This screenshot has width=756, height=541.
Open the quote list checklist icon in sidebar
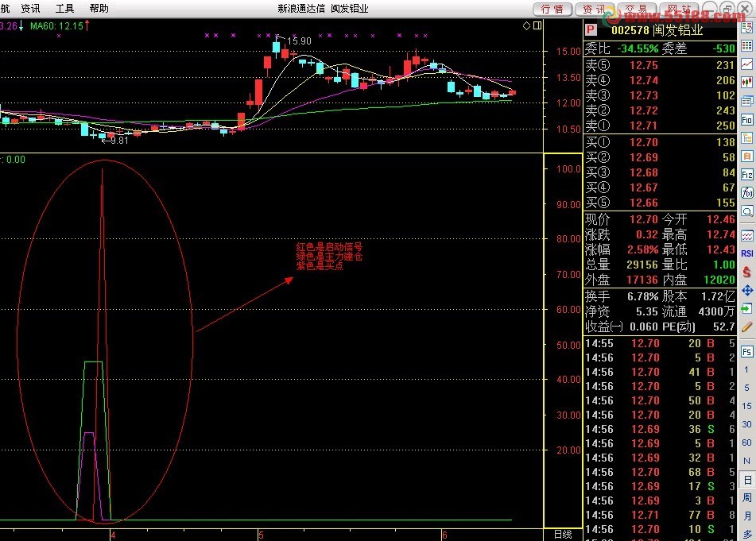click(x=746, y=28)
